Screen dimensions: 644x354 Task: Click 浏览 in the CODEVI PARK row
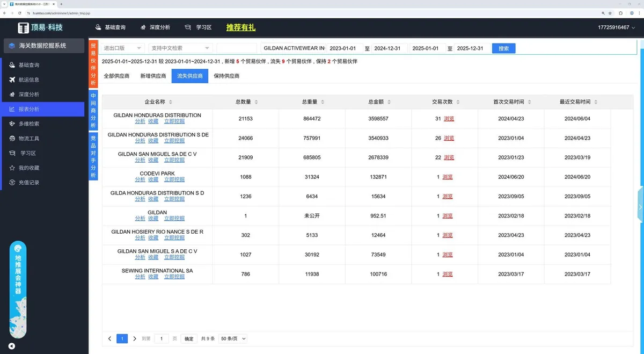tap(448, 177)
